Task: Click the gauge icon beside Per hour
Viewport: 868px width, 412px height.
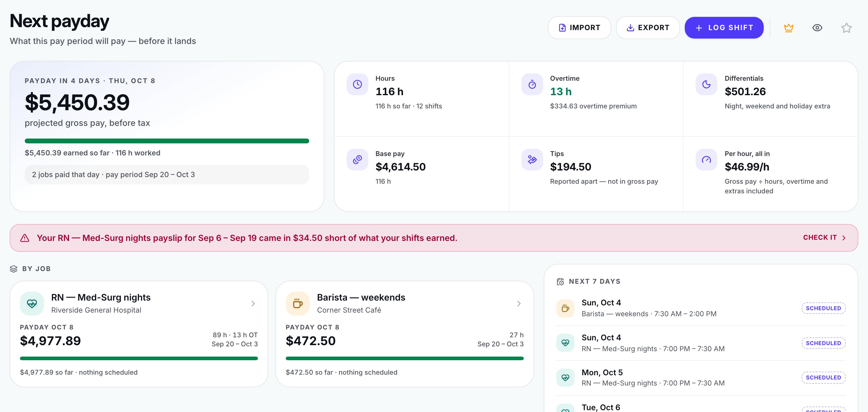Action: click(706, 160)
